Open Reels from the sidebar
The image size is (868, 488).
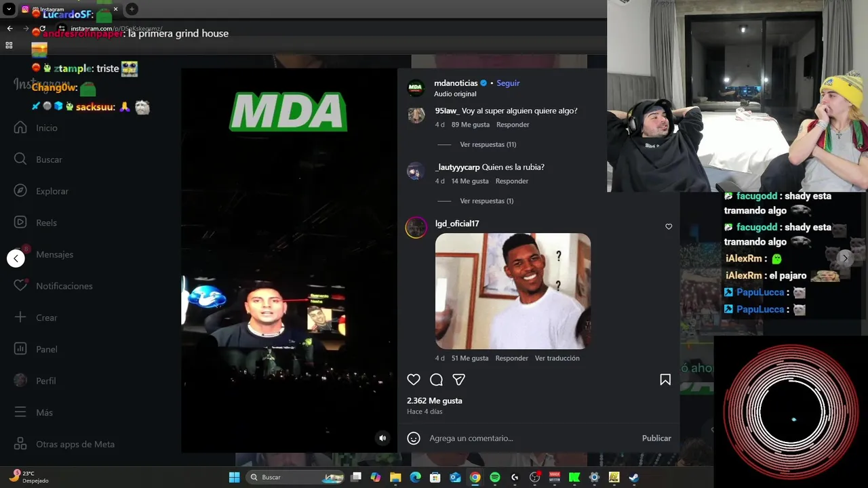click(35, 222)
